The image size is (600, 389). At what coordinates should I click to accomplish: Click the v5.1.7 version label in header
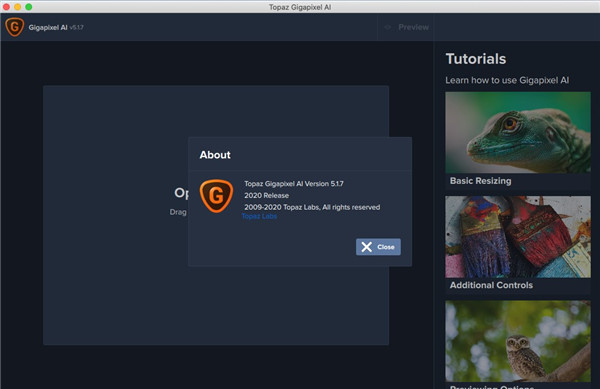(76, 27)
